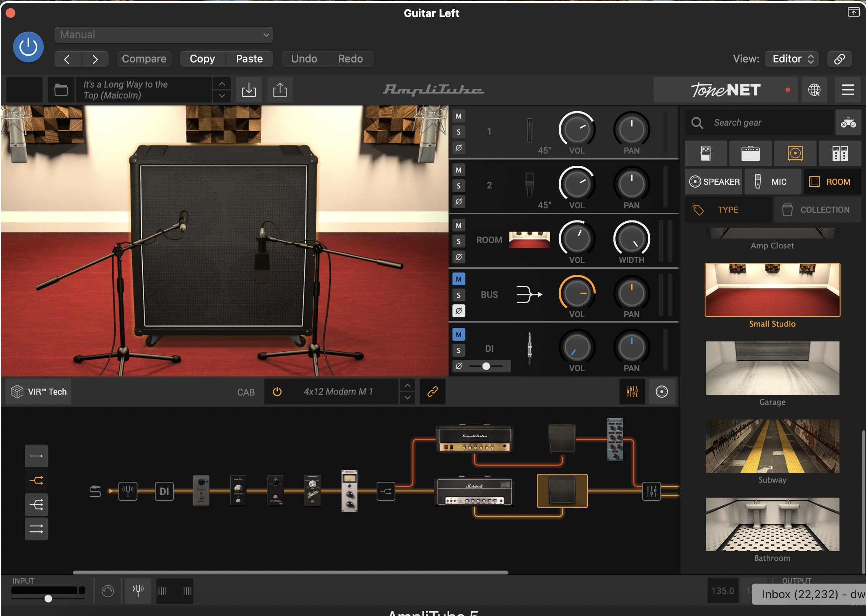Image resolution: width=866 pixels, height=616 pixels.
Task: Unmute the BUS channel
Action: 459,279
